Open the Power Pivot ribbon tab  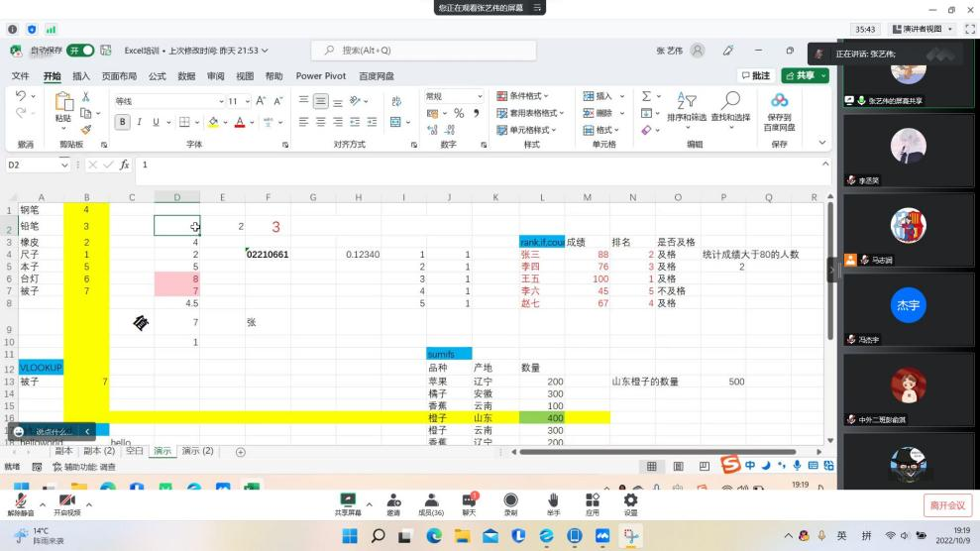coord(320,76)
